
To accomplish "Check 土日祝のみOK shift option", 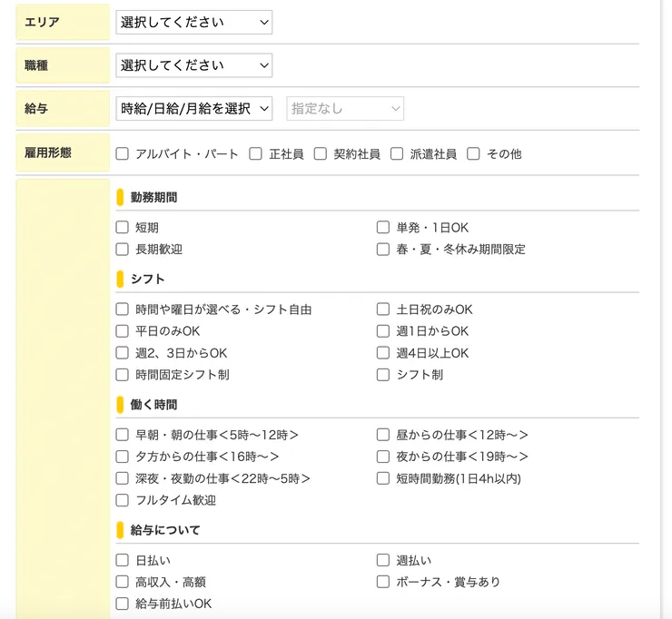I will tap(383, 309).
